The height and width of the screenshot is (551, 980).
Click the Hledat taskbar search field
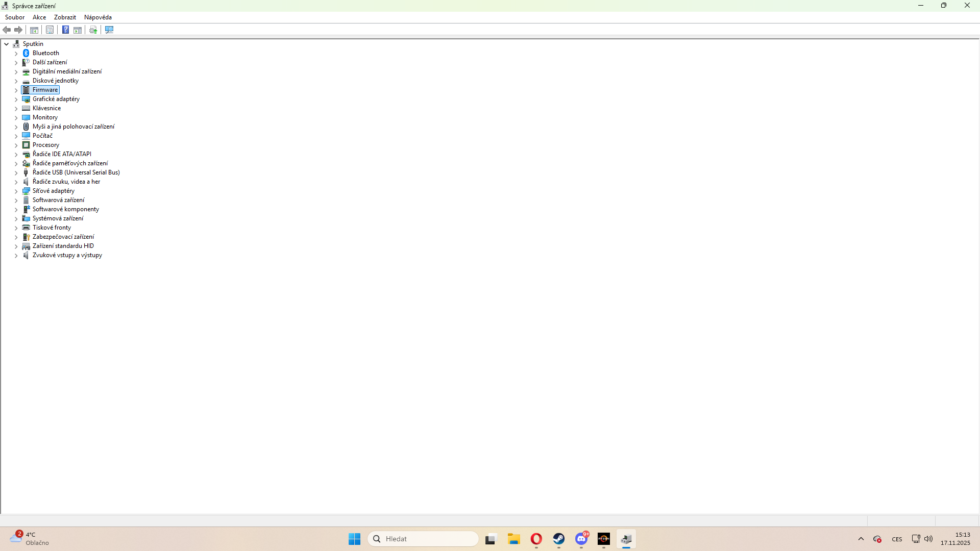(x=423, y=539)
